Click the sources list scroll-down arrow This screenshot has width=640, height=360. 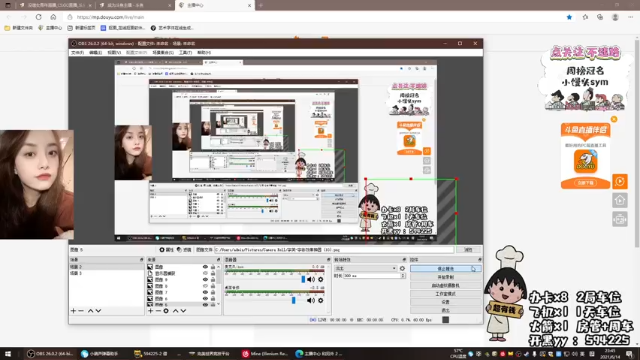point(219,304)
